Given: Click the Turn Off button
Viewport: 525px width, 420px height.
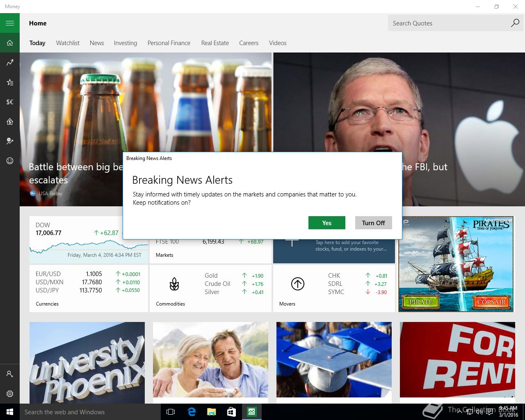Looking at the screenshot, I should pos(374,223).
